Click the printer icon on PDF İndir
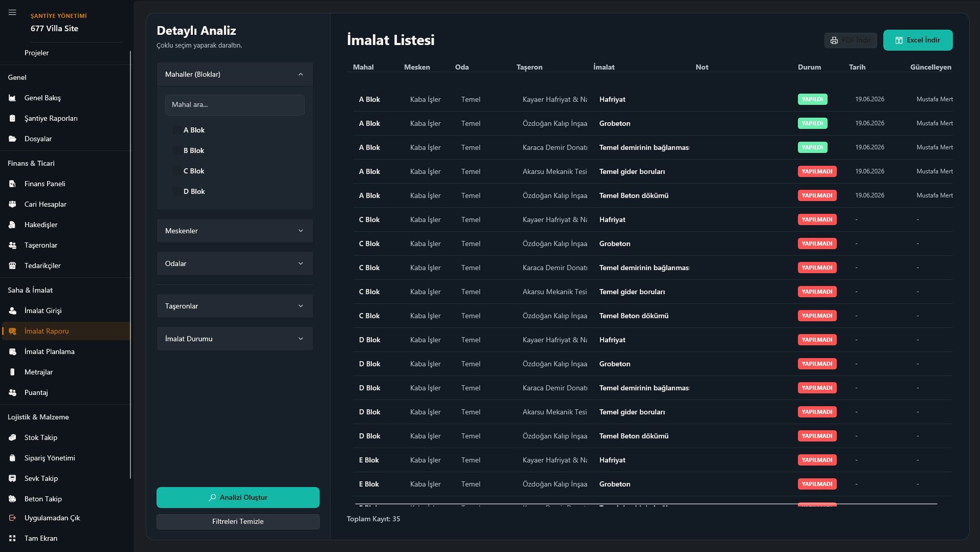Viewport: 980px width, 552px height. [834, 40]
